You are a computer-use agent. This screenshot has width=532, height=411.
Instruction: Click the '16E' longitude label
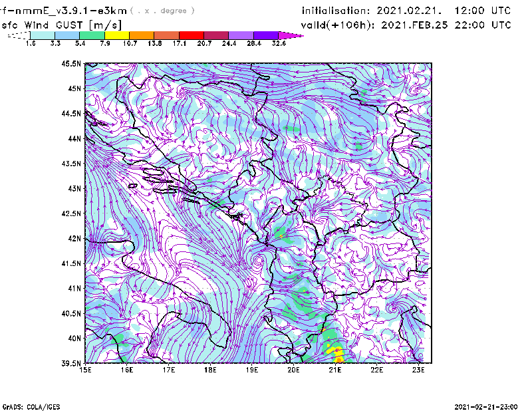pos(127,370)
